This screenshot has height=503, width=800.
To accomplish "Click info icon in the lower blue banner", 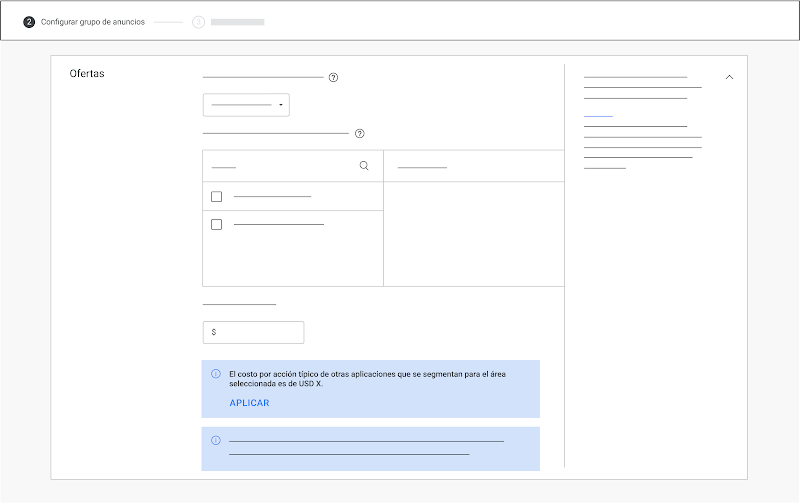I will (216, 440).
